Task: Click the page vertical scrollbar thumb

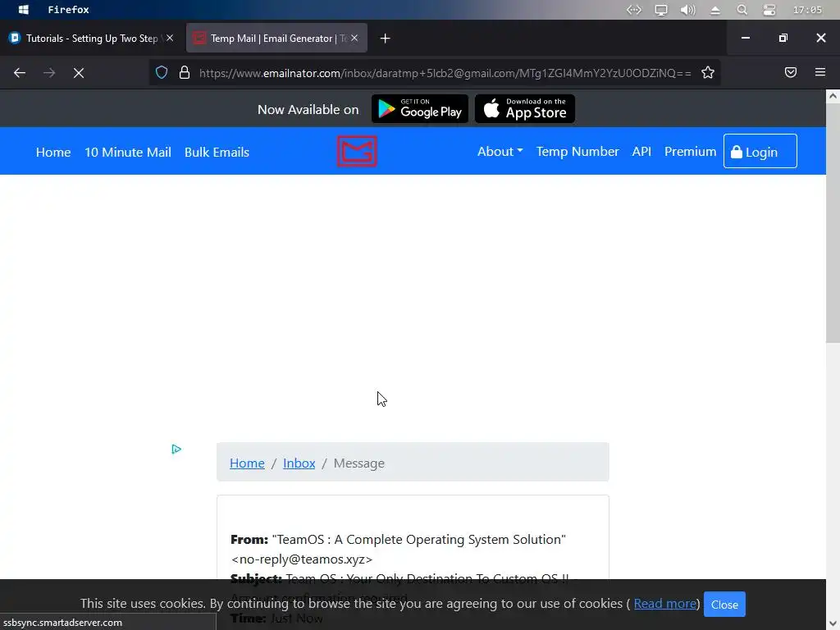Action: coord(833,223)
